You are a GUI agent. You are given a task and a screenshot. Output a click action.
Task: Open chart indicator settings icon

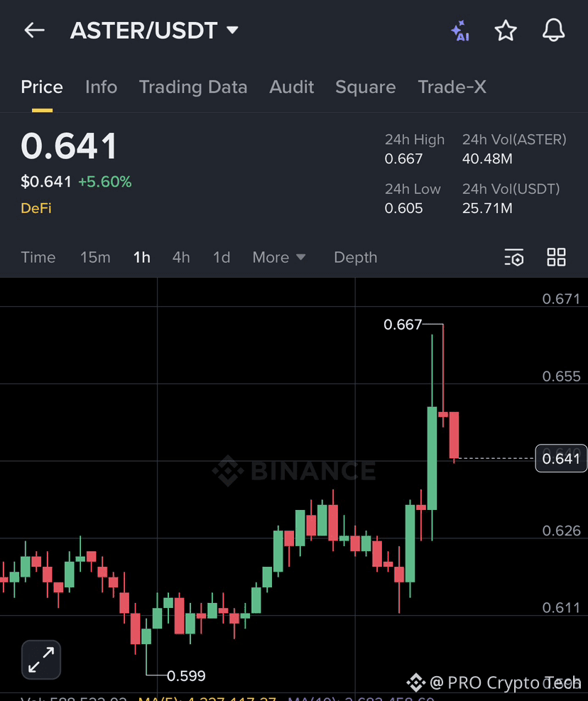coord(513,257)
